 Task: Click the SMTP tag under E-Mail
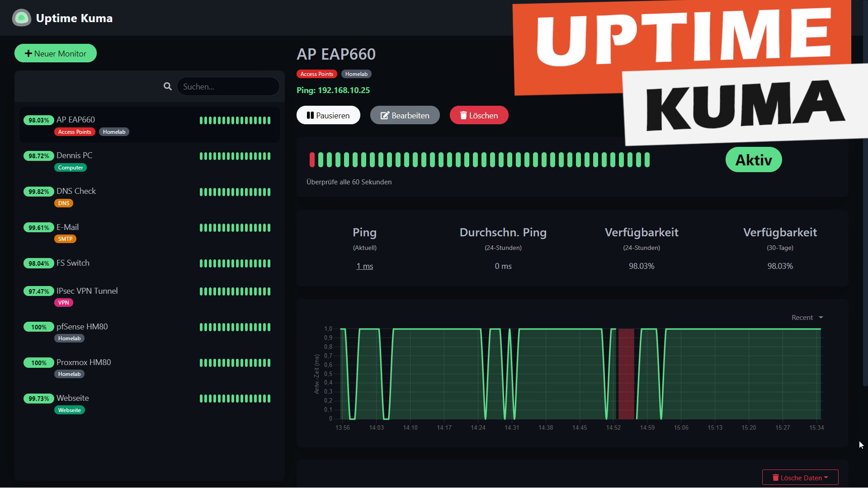click(x=65, y=239)
